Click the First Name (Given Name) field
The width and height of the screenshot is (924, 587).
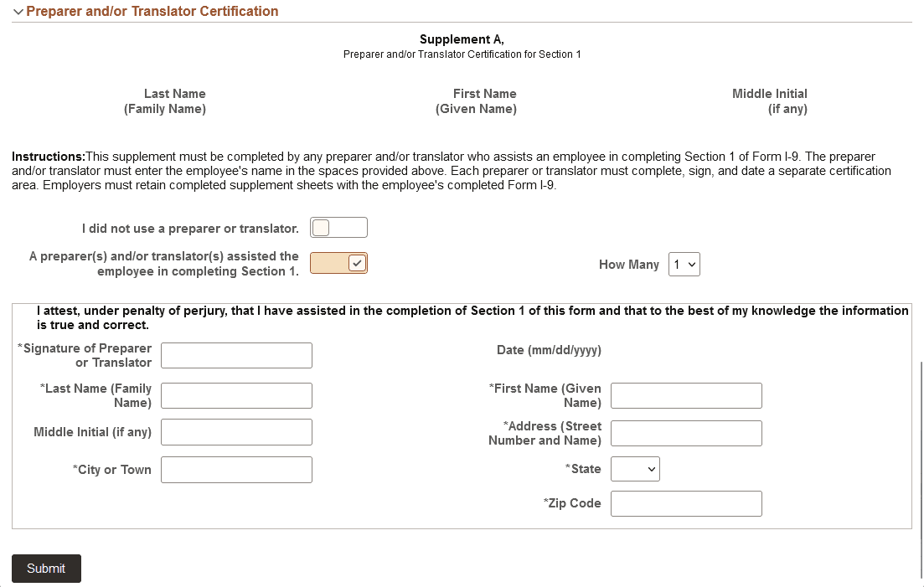point(685,395)
